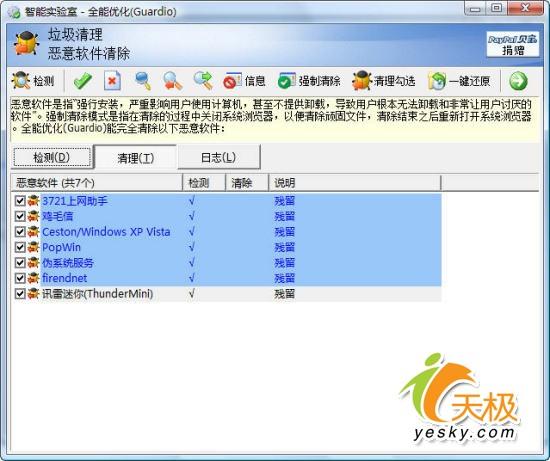Click the green checkmark toolbar icon
550x461 pixels.
click(83, 81)
